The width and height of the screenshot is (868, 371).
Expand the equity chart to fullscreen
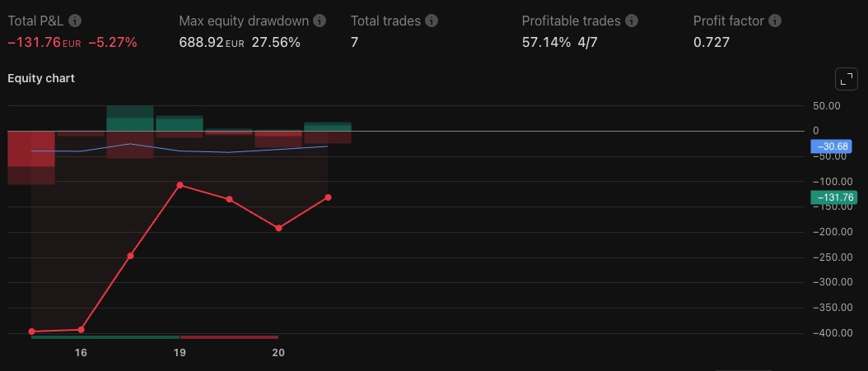coord(846,79)
